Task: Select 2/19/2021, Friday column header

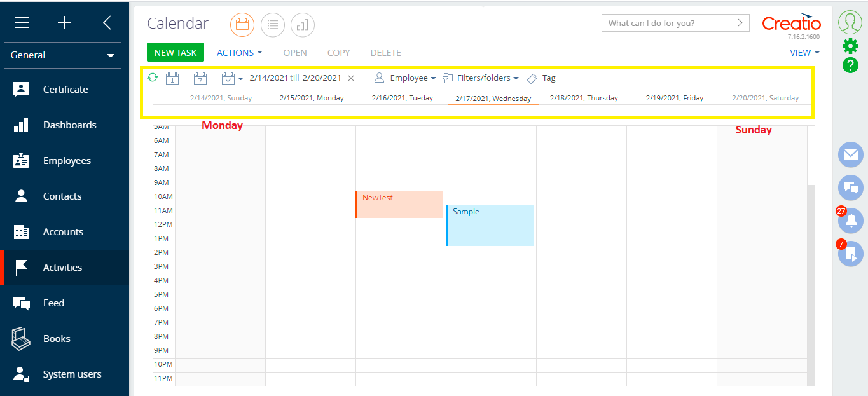Action: (x=675, y=98)
